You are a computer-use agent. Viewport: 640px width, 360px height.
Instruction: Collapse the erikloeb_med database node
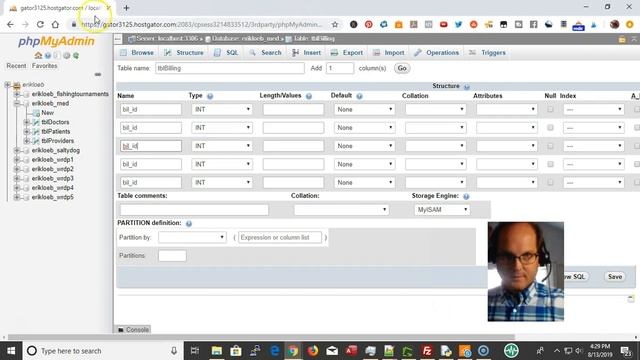pos(17,103)
